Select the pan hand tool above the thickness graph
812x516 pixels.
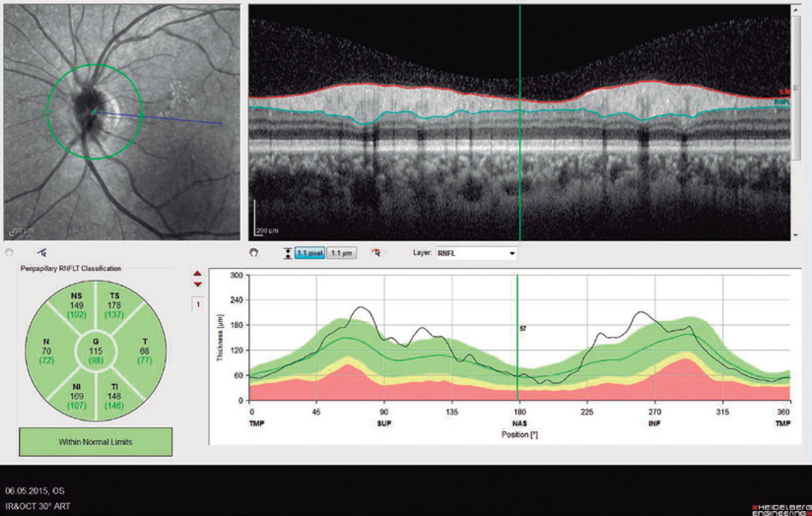(x=254, y=253)
